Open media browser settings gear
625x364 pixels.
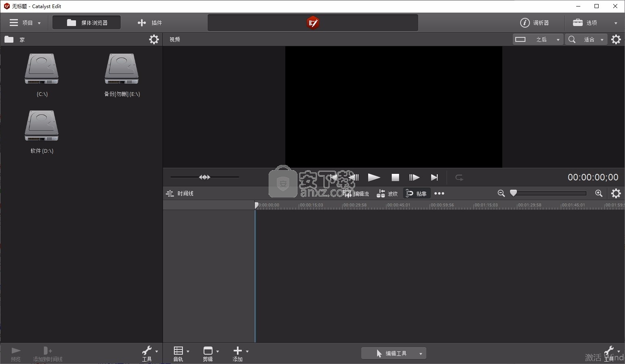coord(154,39)
